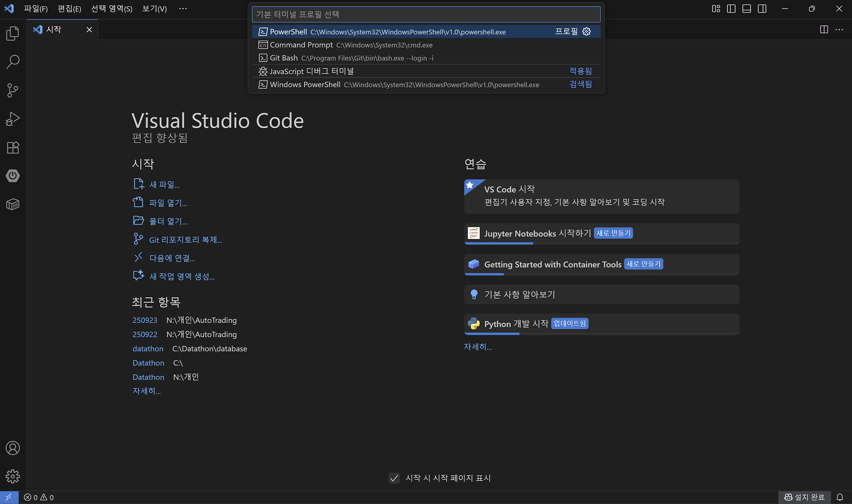The image size is (852, 504).
Task: Open the Source Control view icon
Action: point(13,91)
